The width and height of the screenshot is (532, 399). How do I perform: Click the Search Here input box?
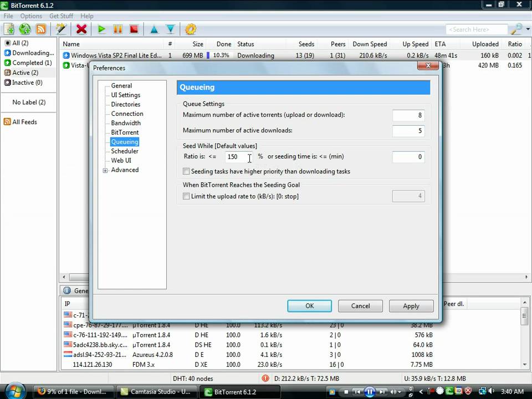point(477,29)
